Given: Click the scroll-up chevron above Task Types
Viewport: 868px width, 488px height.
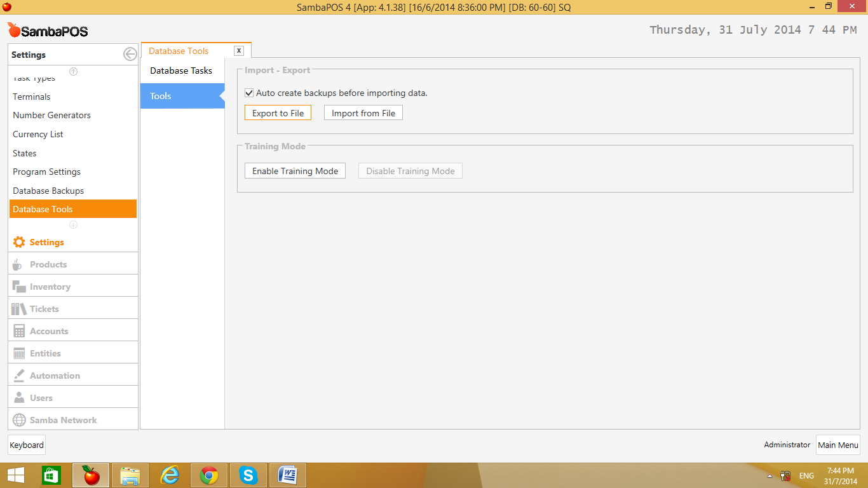Looking at the screenshot, I should tap(73, 71).
